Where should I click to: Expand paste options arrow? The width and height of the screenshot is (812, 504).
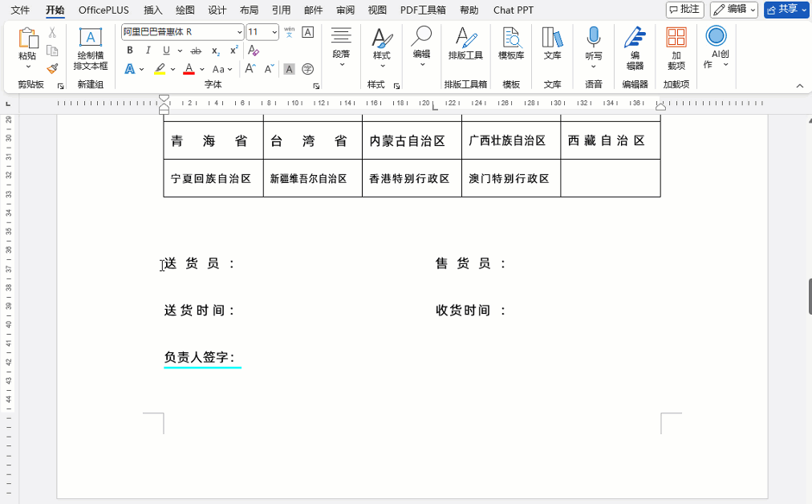pyautogui.click(x=28, y=67)
